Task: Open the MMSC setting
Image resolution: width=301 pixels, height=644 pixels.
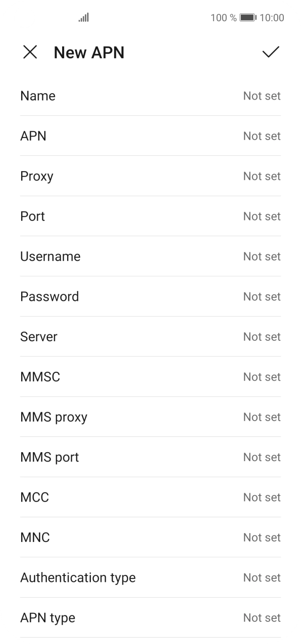Action: [x=150, y=377]
